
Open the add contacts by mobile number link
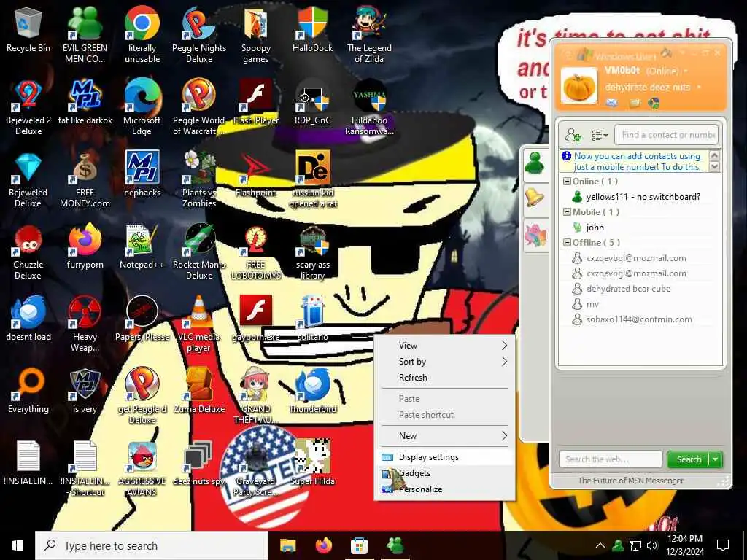point(638,161)
